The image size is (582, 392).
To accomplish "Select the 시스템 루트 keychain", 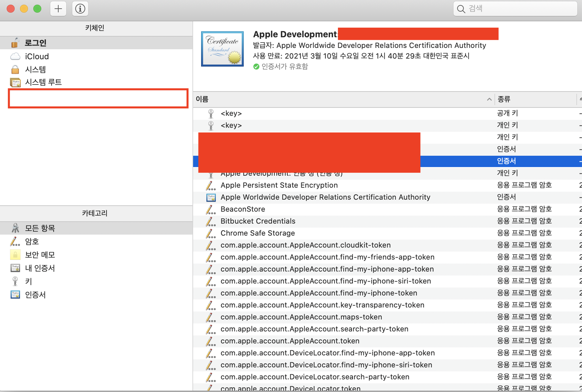I will click(x=96, y=82).
